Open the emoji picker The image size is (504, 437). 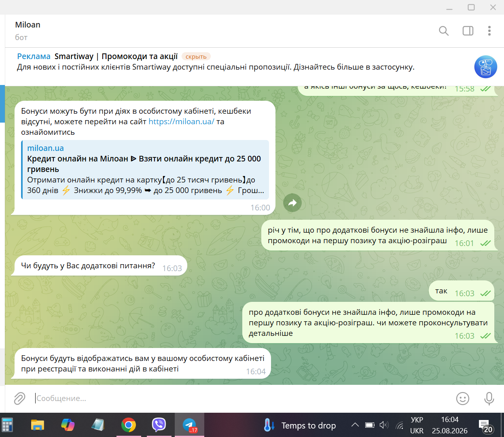coord(463,399)
